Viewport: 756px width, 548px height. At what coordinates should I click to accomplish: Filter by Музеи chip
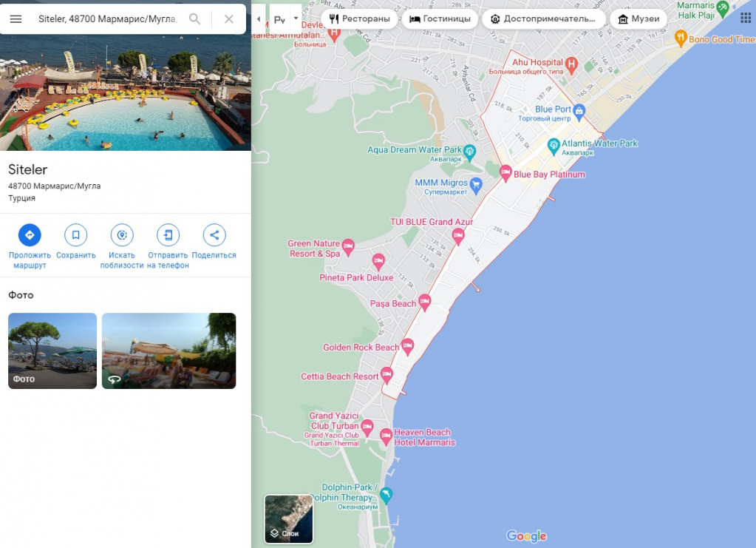pyautogui.click(x=638, y=18)
